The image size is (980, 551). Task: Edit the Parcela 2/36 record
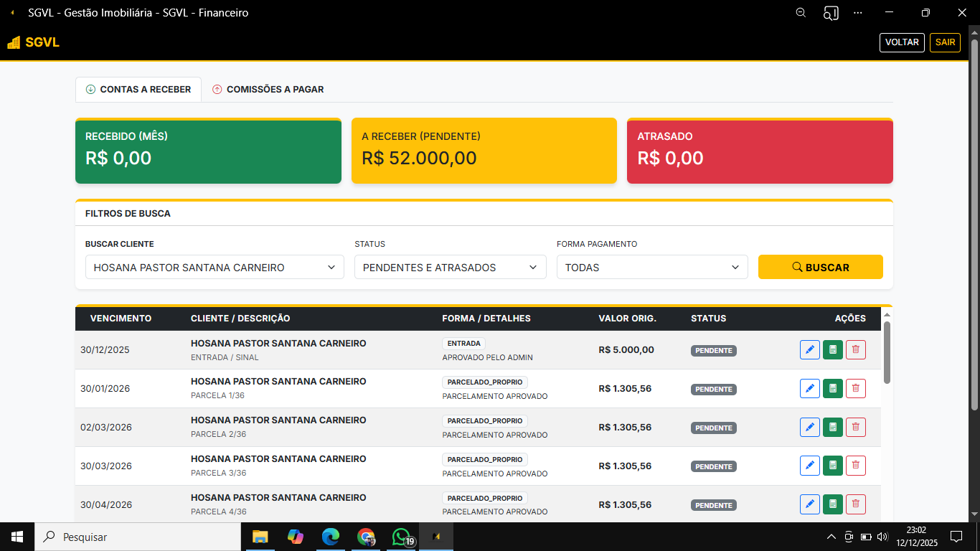809,427
